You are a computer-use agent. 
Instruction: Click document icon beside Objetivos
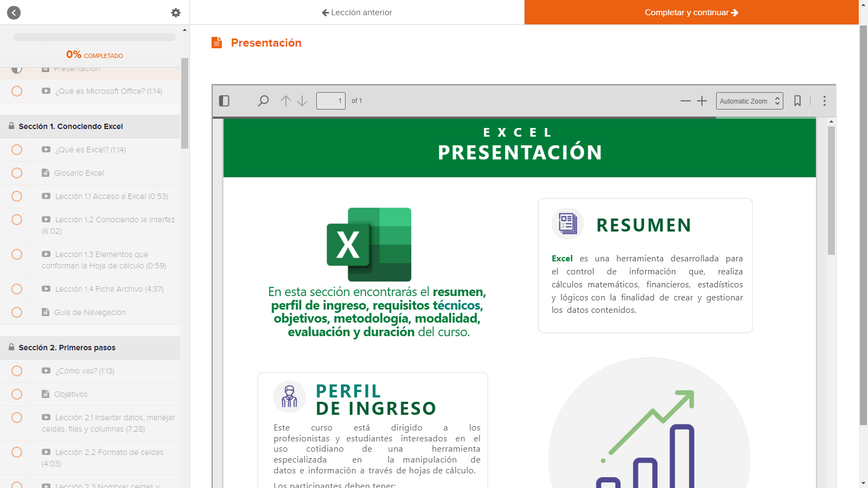(x=46, y=394)
